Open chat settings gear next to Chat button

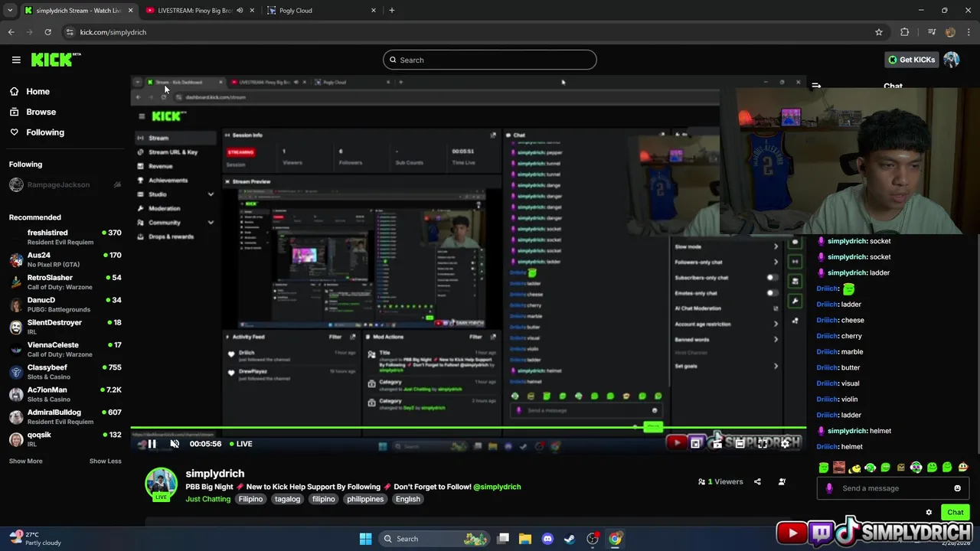point(929,513)
